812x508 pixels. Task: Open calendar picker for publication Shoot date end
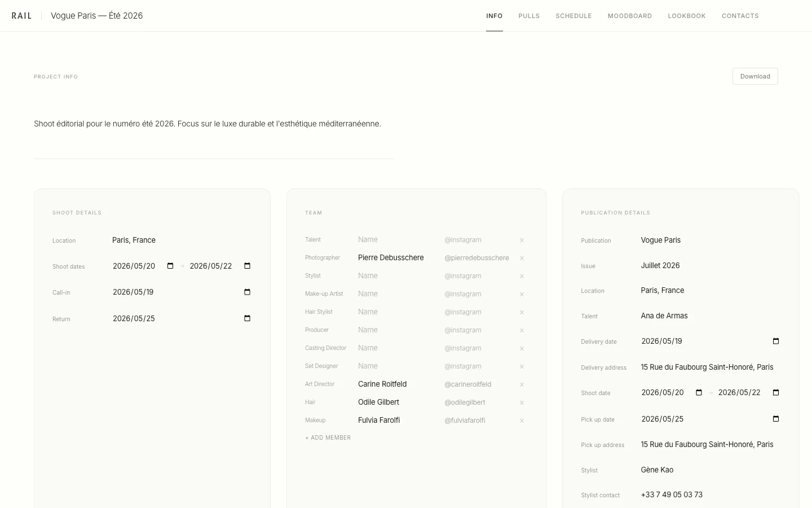click(776, 392)
